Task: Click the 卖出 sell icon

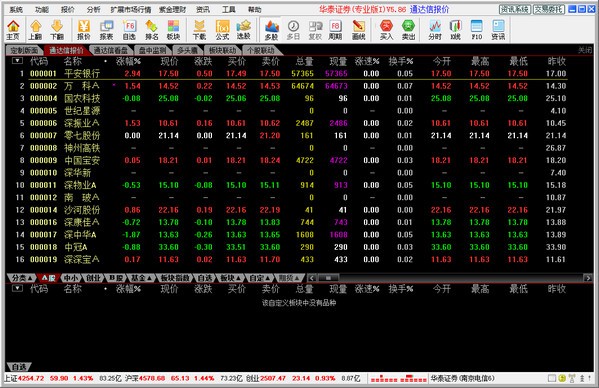Action: (x=408, y=30)
